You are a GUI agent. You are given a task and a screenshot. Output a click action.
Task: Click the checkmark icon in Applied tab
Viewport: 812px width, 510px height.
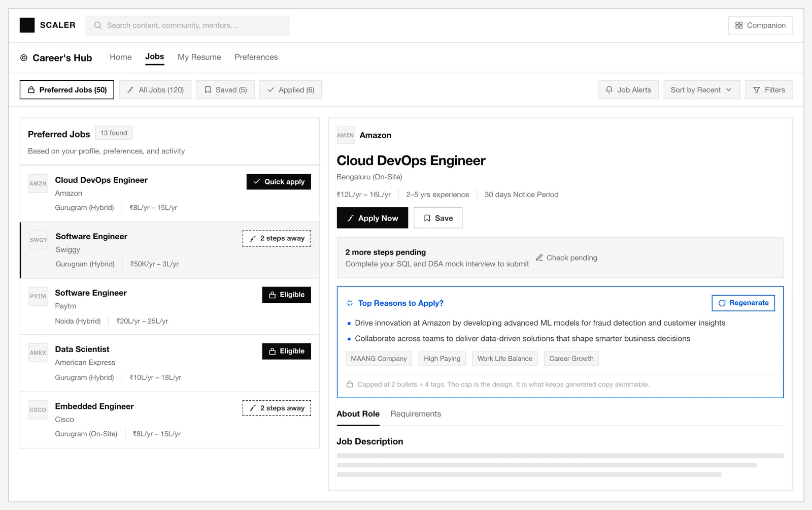(x=271, y=90)
